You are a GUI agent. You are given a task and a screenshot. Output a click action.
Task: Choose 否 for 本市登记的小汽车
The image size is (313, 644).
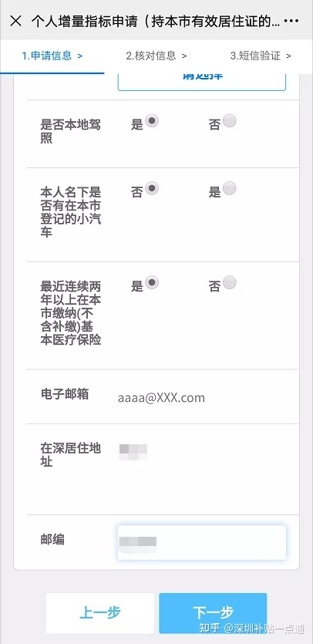click(x=152, y=188)
